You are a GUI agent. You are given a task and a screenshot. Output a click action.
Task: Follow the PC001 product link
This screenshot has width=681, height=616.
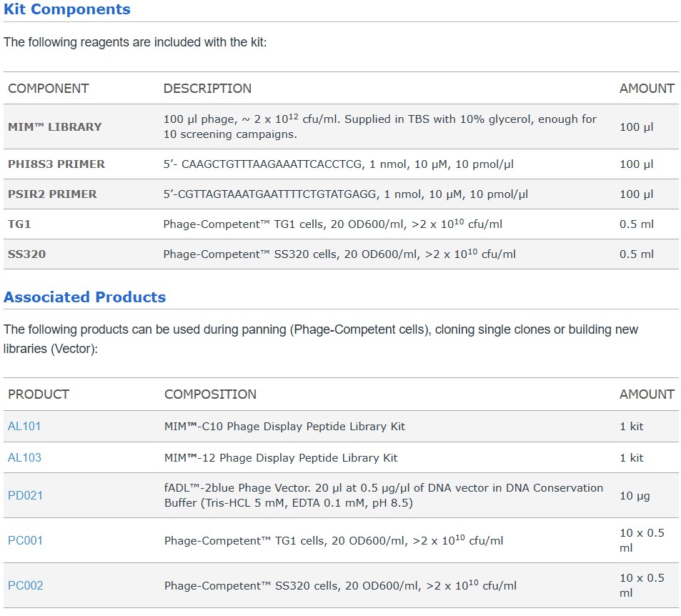click(x=25, y=540)
